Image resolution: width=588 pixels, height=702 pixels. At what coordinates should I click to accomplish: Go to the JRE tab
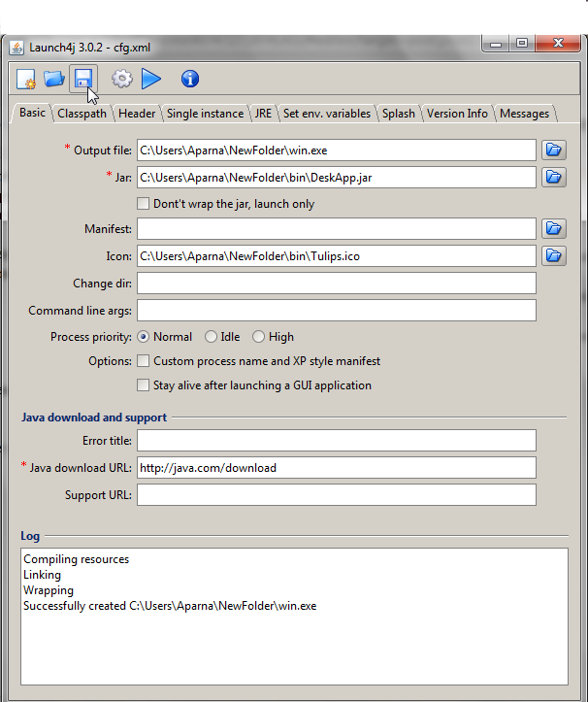pyautogui.click(x=263, y=114)
